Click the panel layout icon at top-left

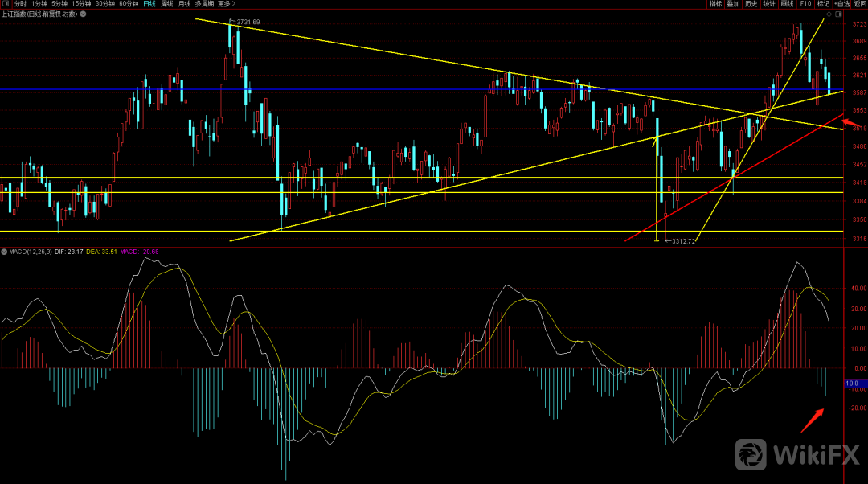coord(6,4)
